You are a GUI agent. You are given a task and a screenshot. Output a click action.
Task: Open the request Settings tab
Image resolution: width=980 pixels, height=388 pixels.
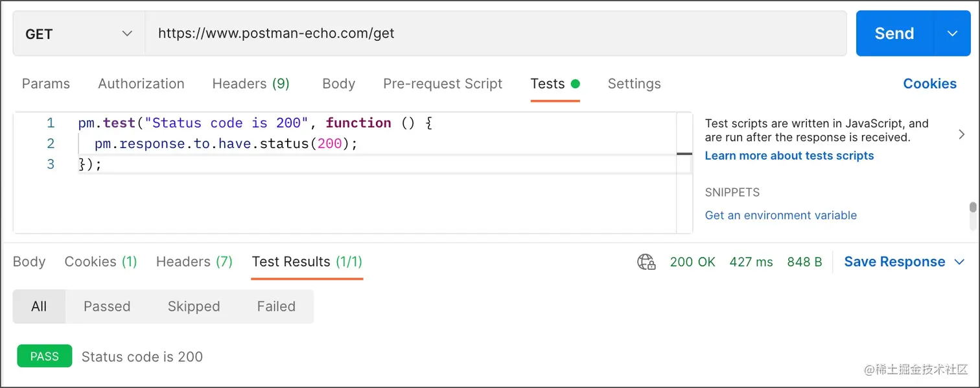(634, 84)
